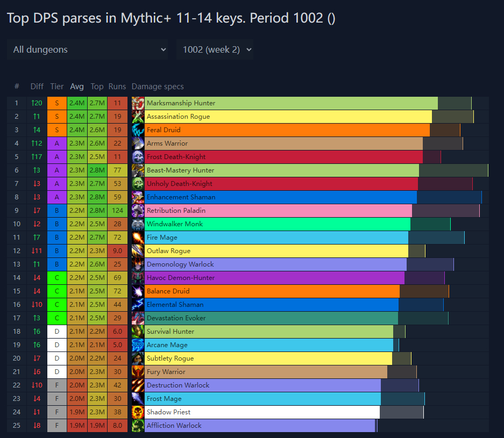The height and width of the screenshot is (438, 504).
Task: Sort table by Avg column header
Action: [x=77, y=87]
